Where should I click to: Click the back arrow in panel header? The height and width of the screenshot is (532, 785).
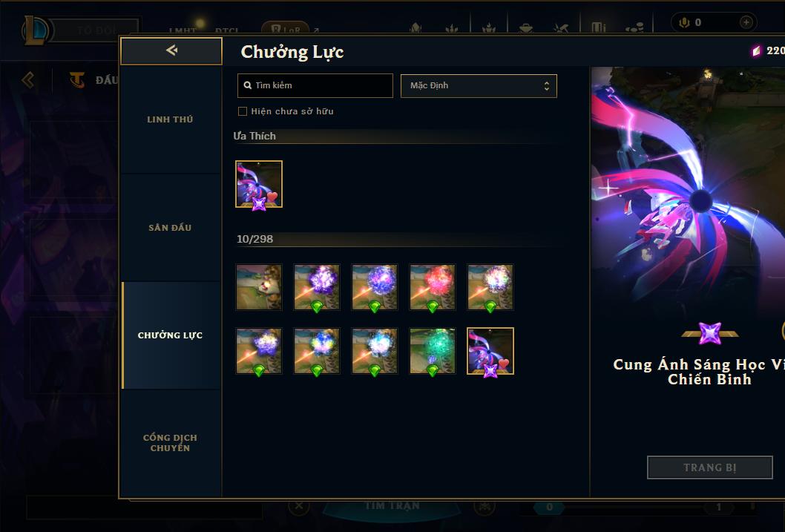(171, 50)
